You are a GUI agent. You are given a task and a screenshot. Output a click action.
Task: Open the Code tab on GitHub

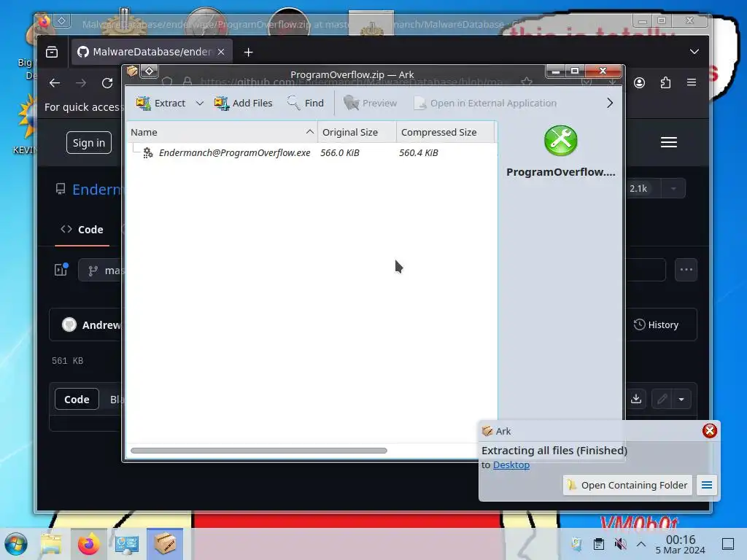coord(82,230)
